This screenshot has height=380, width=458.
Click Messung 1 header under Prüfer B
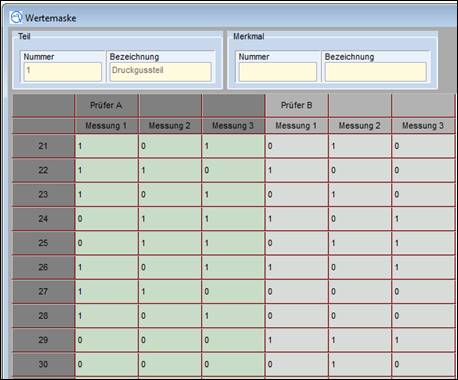(297, 126)
